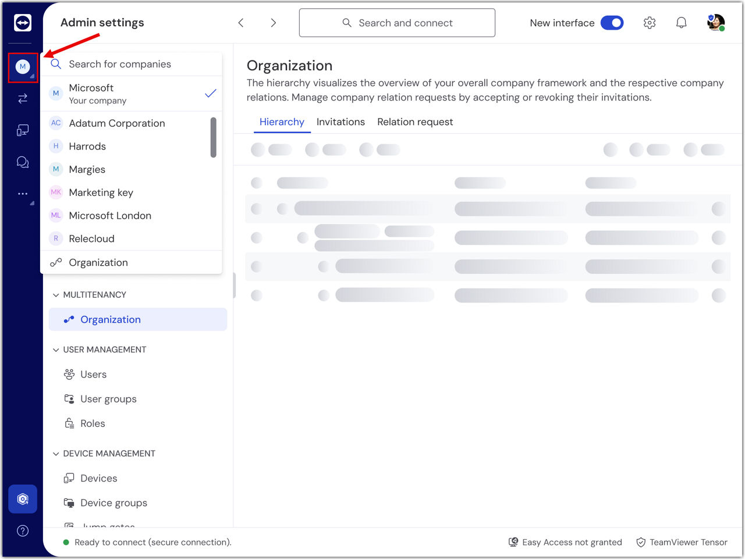This screenshot has height=560, width=745.
Task: Open the remote connection arrows icon
Action: [x=23, y=99]
